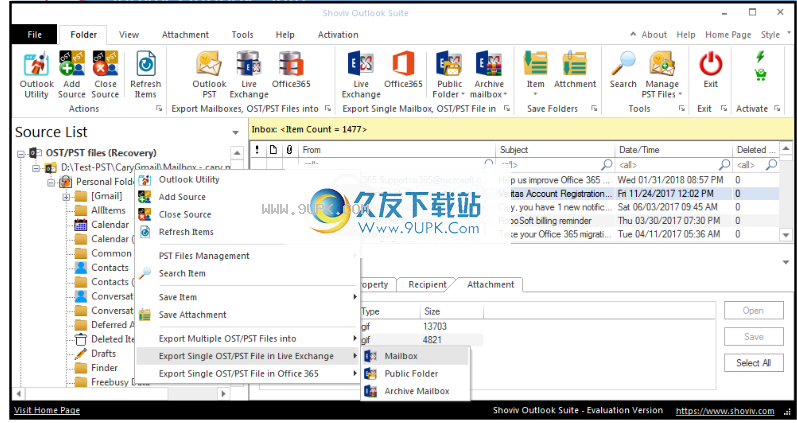Open the https://www.shoviv.com link
This screenshot has width=797, height=423.
pyautogui.click(x=725, y=411)
